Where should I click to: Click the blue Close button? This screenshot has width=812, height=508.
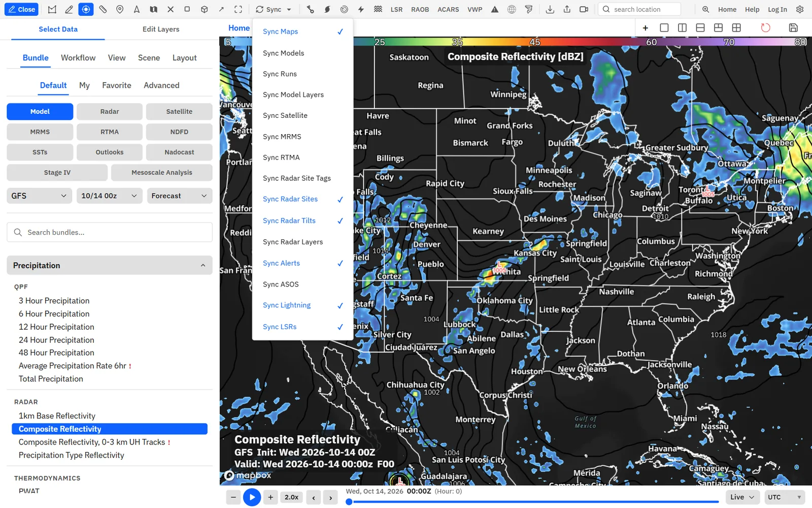[x=21, y=9]
